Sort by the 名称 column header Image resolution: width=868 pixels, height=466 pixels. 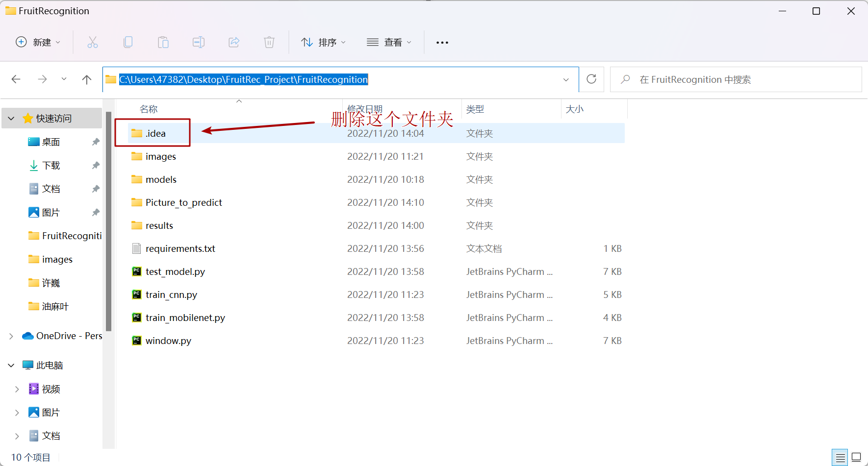point(149,109)
